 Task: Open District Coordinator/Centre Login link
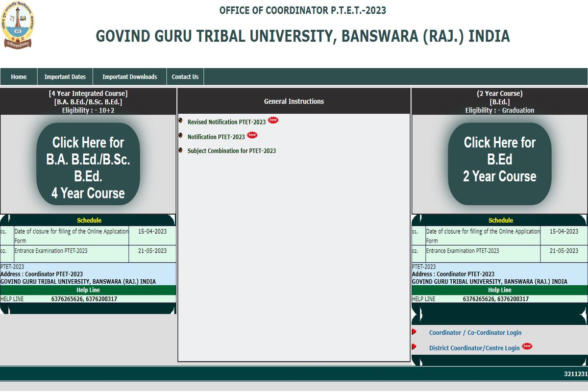click(474, 348)
